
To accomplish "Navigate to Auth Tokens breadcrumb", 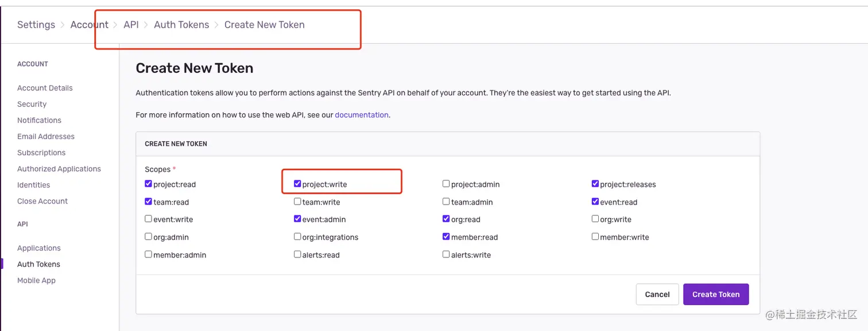I will point(181,25).
